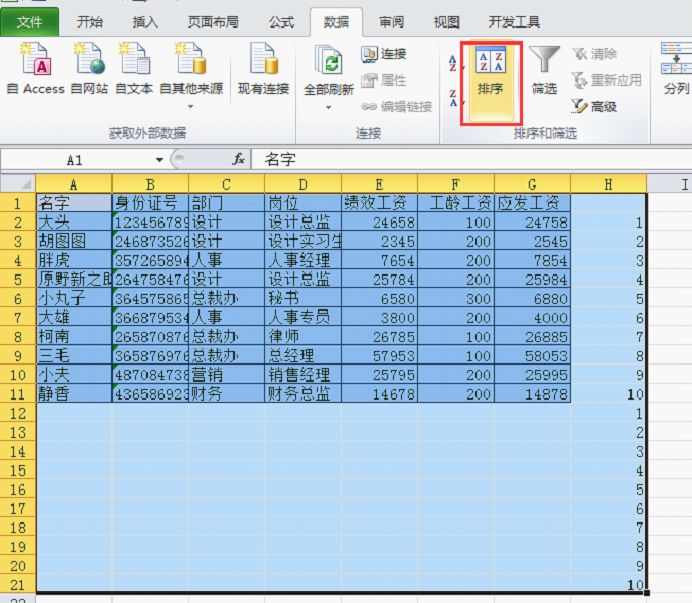Switch to the 公式 formulas tab
692x603 pixels.
pyautogui.click(x=281, y=22)
